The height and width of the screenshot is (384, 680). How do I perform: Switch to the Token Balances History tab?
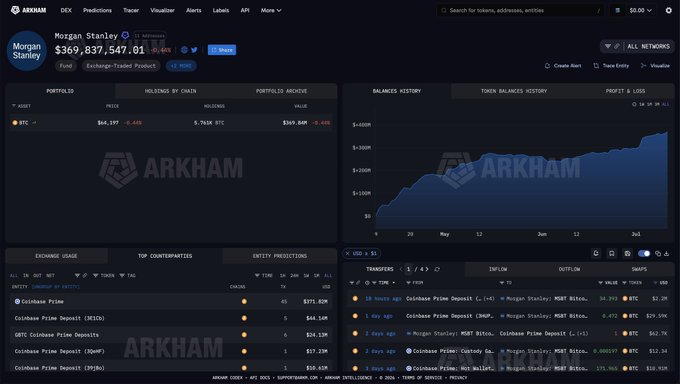click(x=514, y=91)
